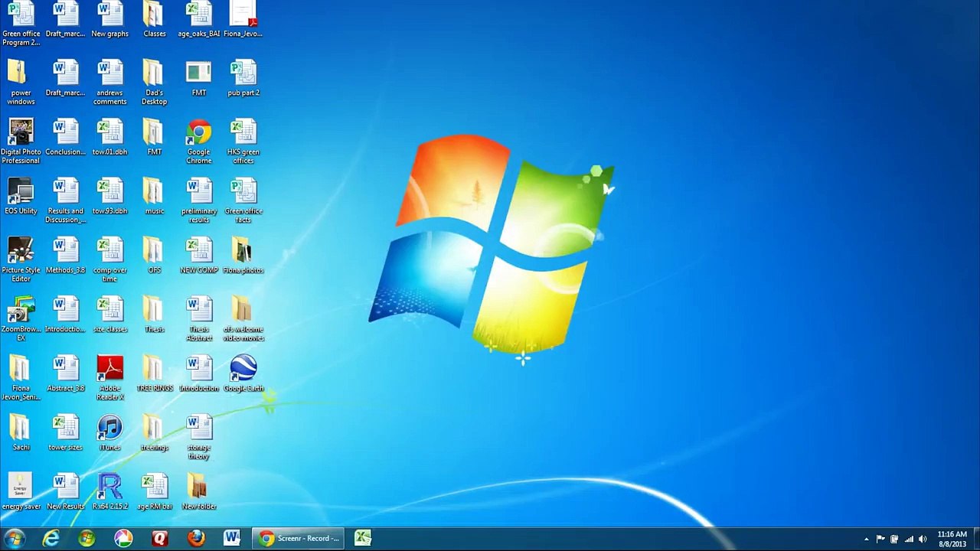Open Results and Discussion document
Screen dimensions: 980x551
[65, 201]
